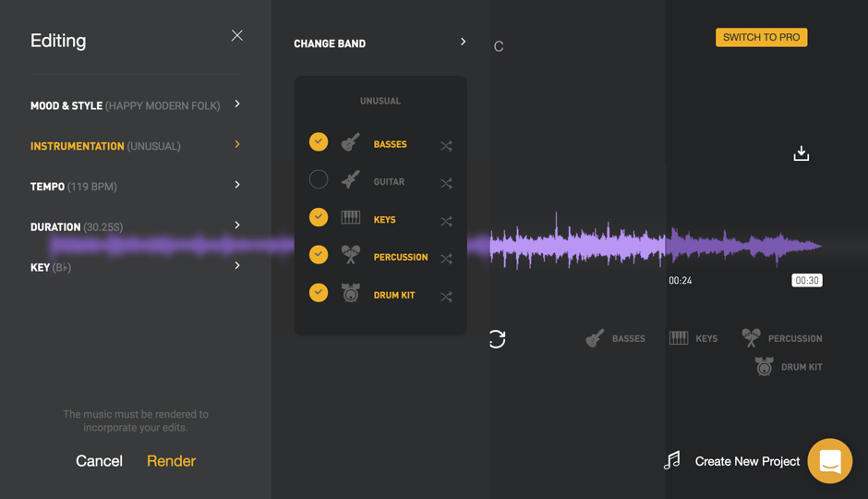Shuffle the Guitar instrument

tap(446, 183)
